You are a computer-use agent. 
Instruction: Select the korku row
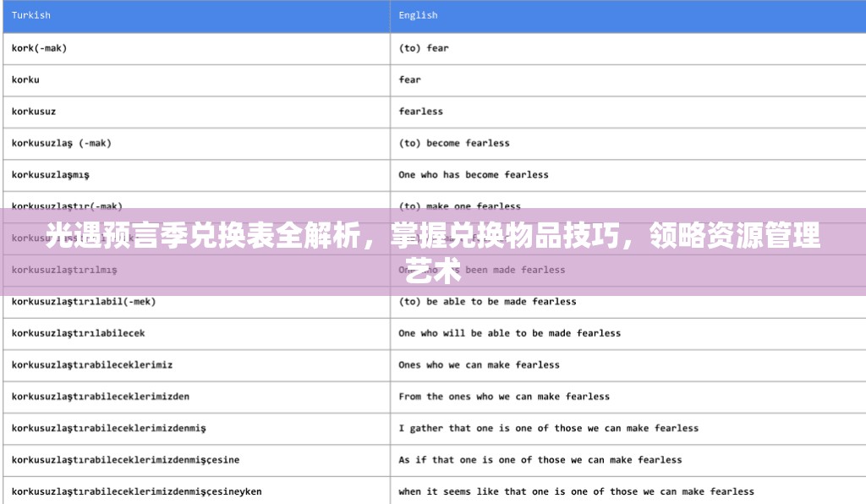(25, 79)
